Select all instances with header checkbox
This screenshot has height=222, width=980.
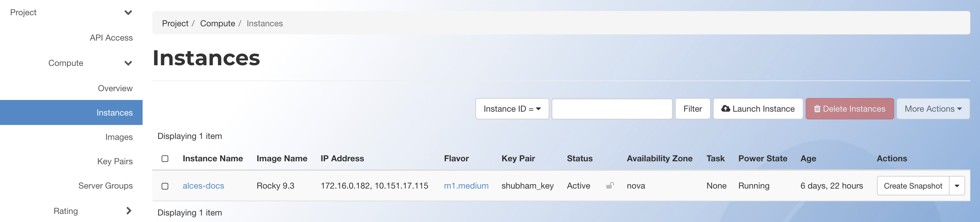point(165,158)
